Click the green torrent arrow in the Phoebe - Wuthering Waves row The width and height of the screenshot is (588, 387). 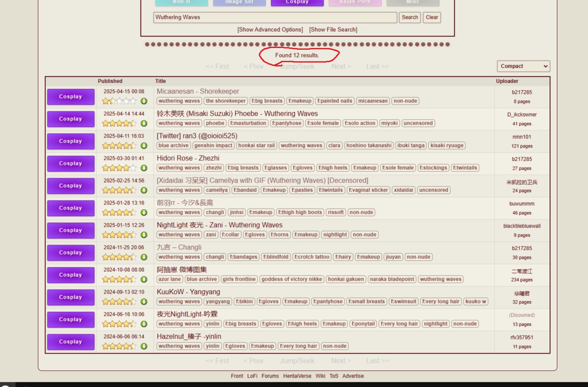[x=144, y=123]
